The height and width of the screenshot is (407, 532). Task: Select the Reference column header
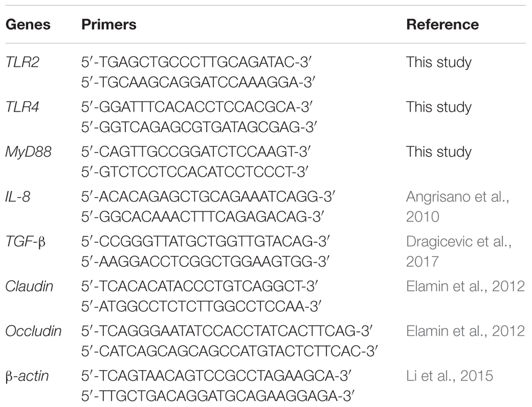(442, 24)
